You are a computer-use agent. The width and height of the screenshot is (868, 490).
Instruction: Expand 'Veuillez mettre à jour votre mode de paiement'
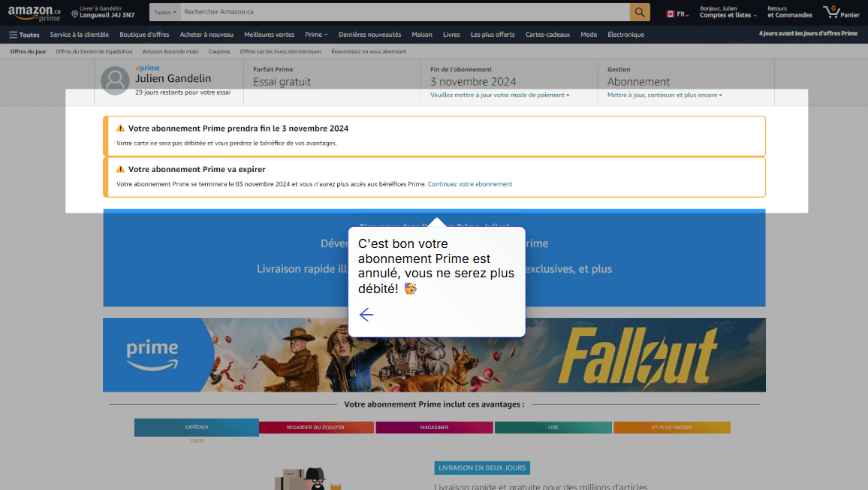(499, 95)
